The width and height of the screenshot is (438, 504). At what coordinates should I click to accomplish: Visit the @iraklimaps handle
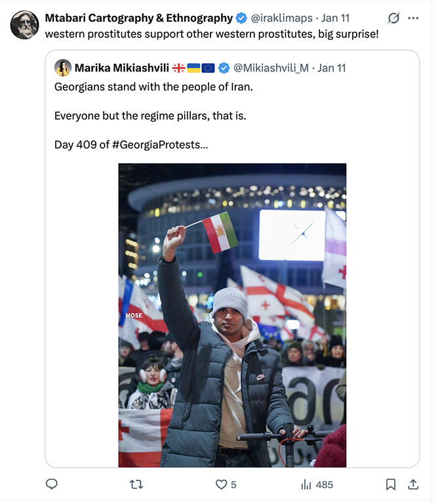[x=280, y=18]
